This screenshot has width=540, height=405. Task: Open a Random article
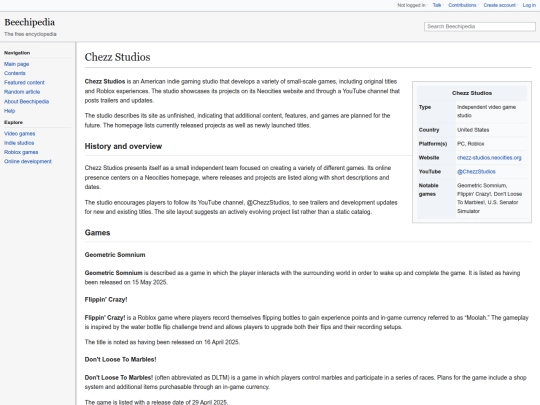pos(22,92)
